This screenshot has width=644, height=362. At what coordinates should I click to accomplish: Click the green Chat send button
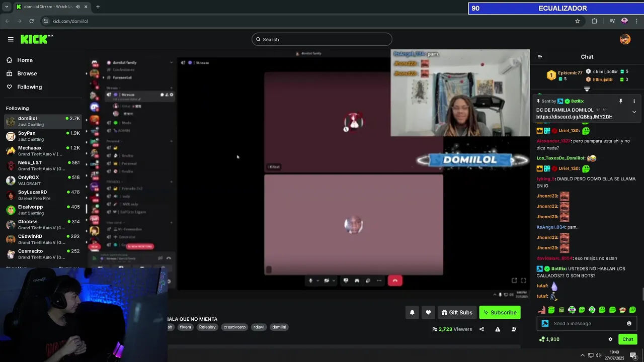[x=627, y=339]
